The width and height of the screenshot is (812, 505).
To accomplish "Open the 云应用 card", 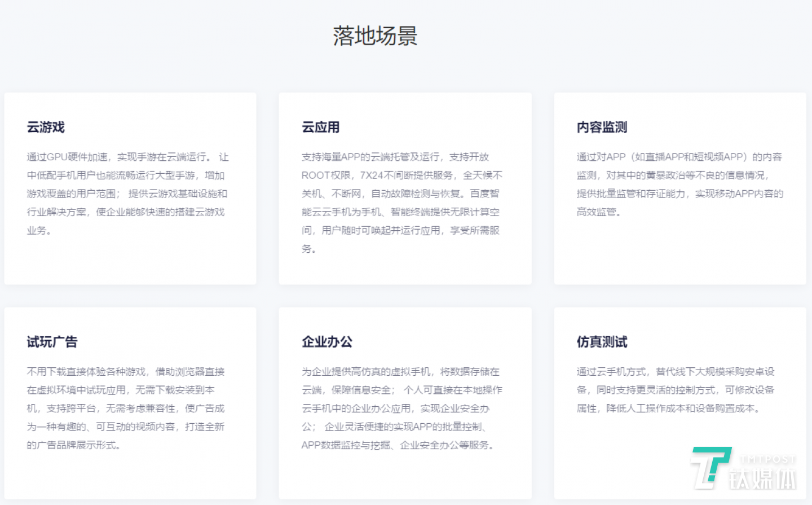I will [404, 188].
